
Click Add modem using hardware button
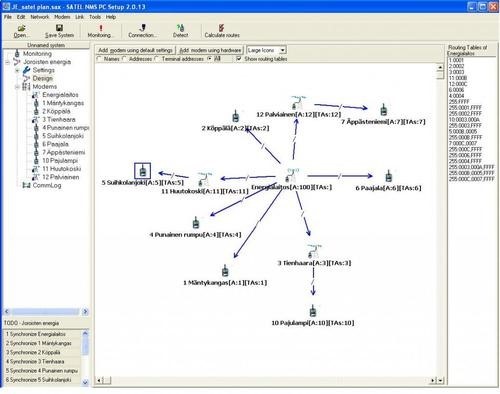pyautogui.click(x=210, y=50)
